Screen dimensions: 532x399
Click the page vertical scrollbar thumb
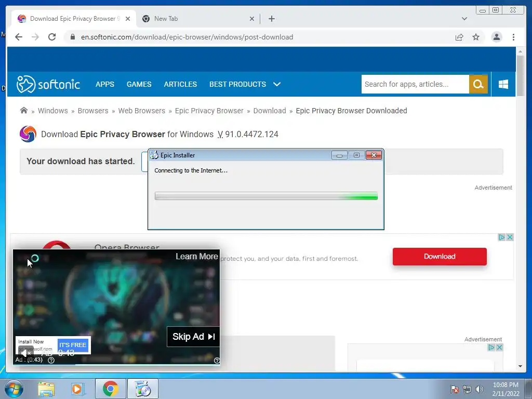(520, 75)
